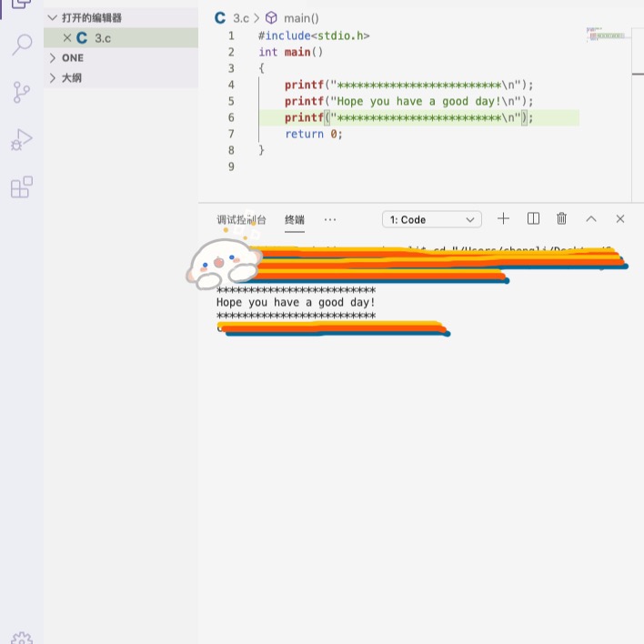Click the 'return 0;' code line
The image size is (644, 644).
pos(314,134)
